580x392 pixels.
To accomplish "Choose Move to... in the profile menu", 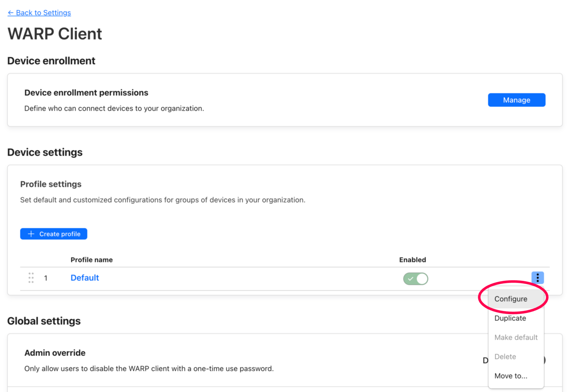I will click(x=516, y=376).
